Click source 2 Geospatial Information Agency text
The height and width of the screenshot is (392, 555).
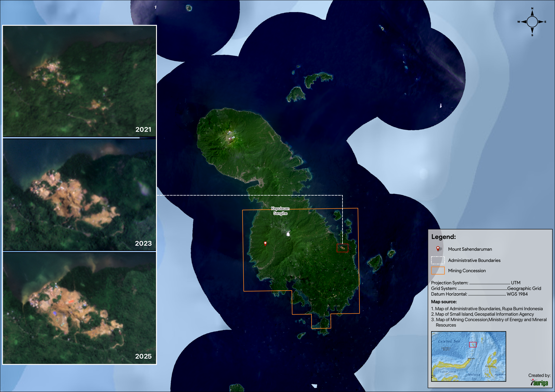(x=483, y=314)
